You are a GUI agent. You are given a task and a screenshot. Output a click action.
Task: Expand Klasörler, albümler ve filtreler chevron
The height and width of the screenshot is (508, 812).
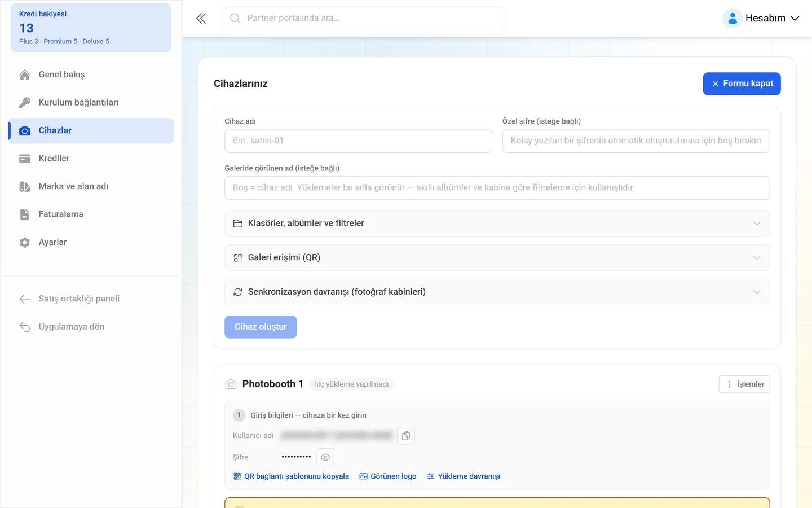point(757,224)
